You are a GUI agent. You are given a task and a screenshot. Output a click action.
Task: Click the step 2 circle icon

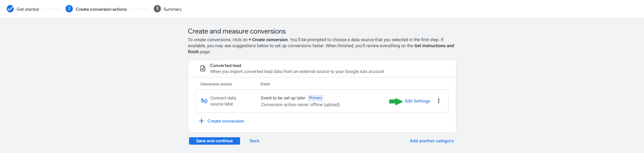click(x=69, y=9)
